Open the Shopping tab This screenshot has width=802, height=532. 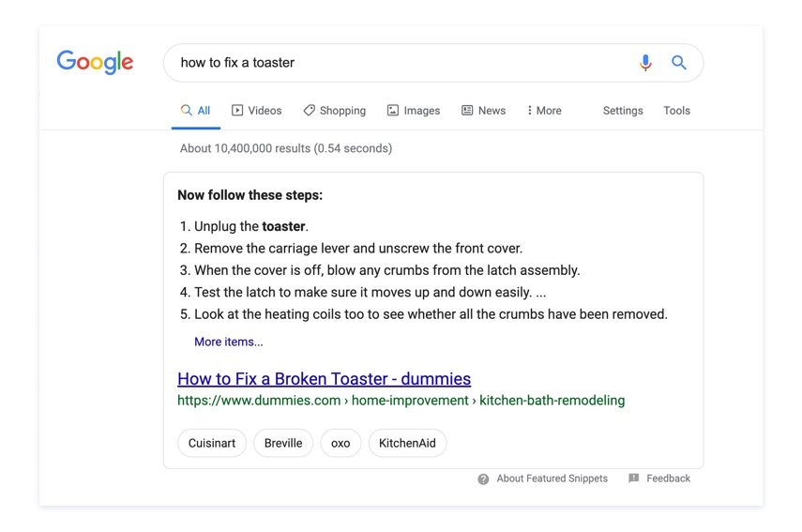point(335,111)
